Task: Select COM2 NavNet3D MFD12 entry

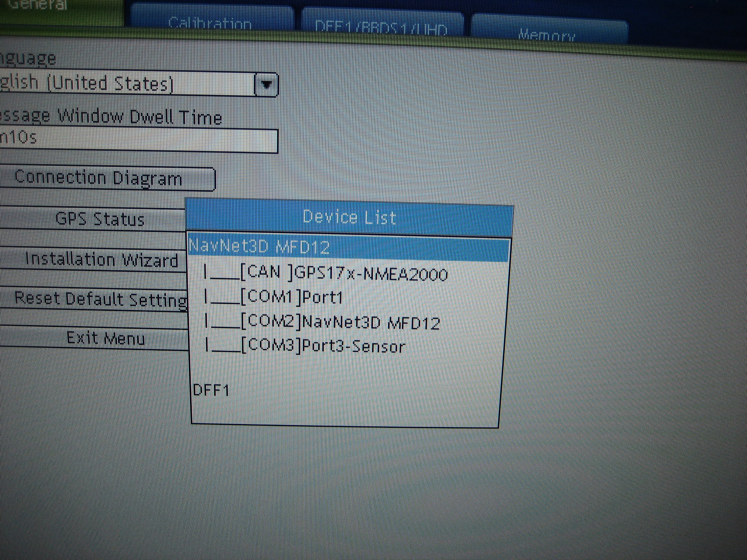Action: pos(339,323)
